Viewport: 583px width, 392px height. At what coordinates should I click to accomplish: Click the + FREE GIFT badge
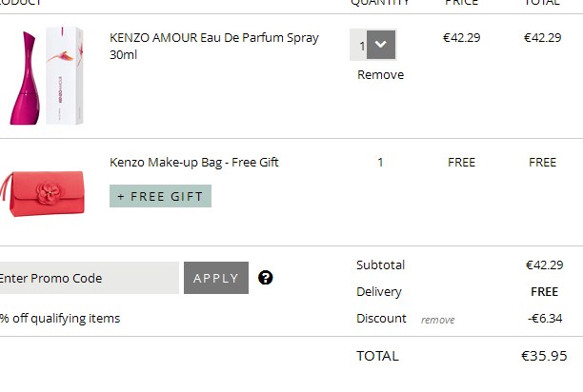[x=160, y=196]
